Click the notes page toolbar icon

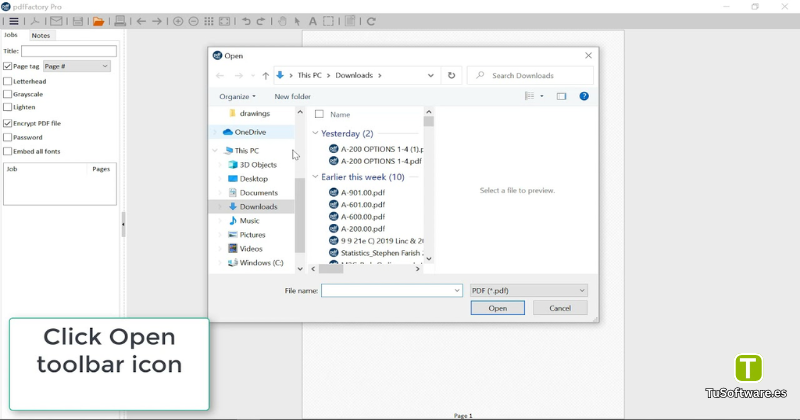(x=350, y=21)
